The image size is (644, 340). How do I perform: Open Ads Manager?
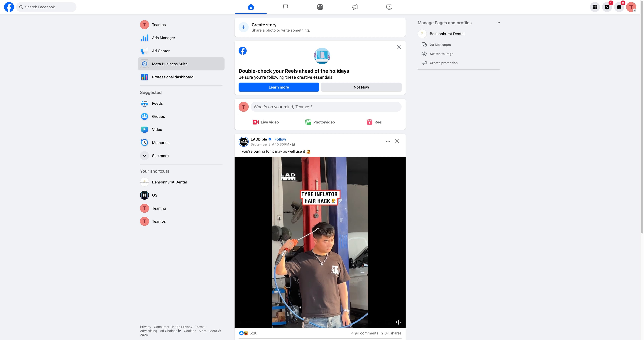click(181, 38)
